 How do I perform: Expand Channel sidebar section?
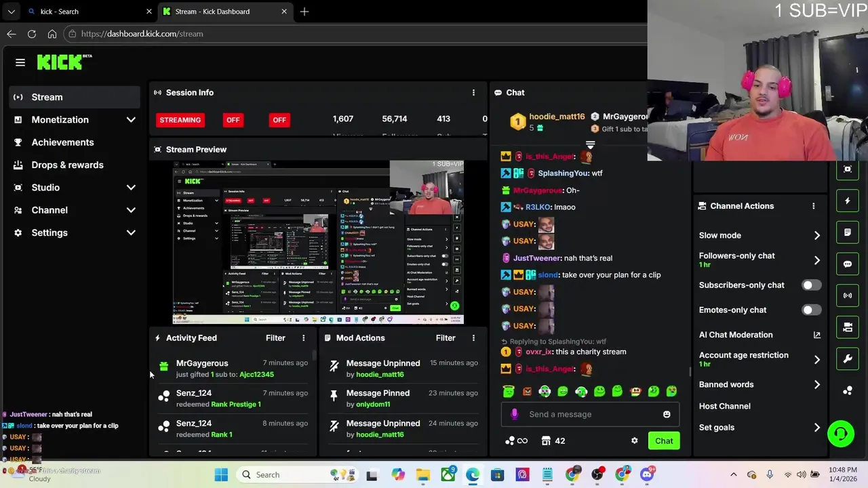coord(131,210)
